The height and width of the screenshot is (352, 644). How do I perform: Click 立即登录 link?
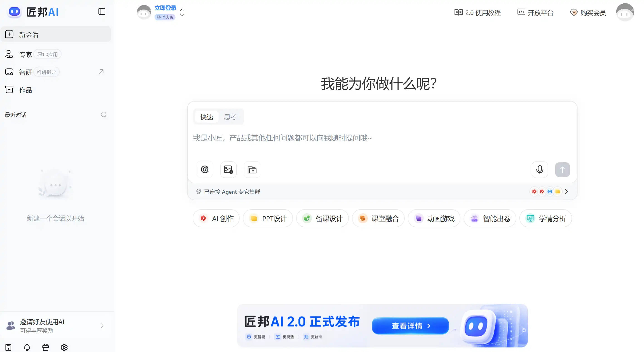tap(165, 8)
